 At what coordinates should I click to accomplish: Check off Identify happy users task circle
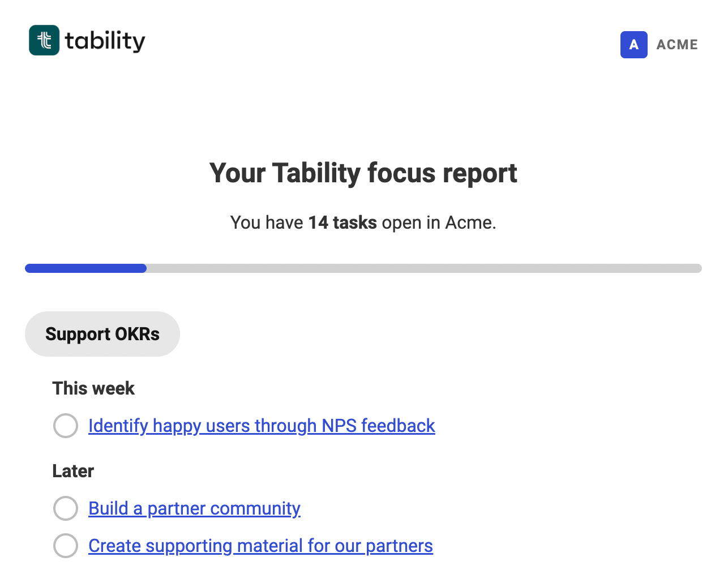(x=66, y=426)
